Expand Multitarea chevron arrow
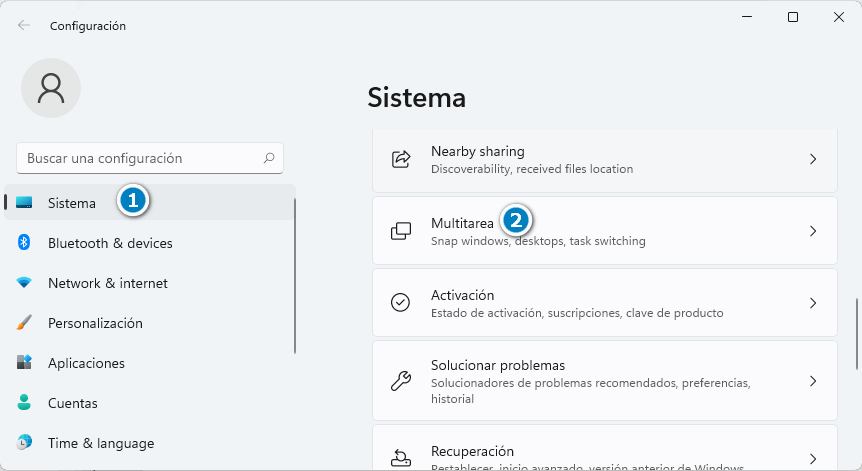The image size is (862, 471). pyautogui.click(x=813, y=231)
